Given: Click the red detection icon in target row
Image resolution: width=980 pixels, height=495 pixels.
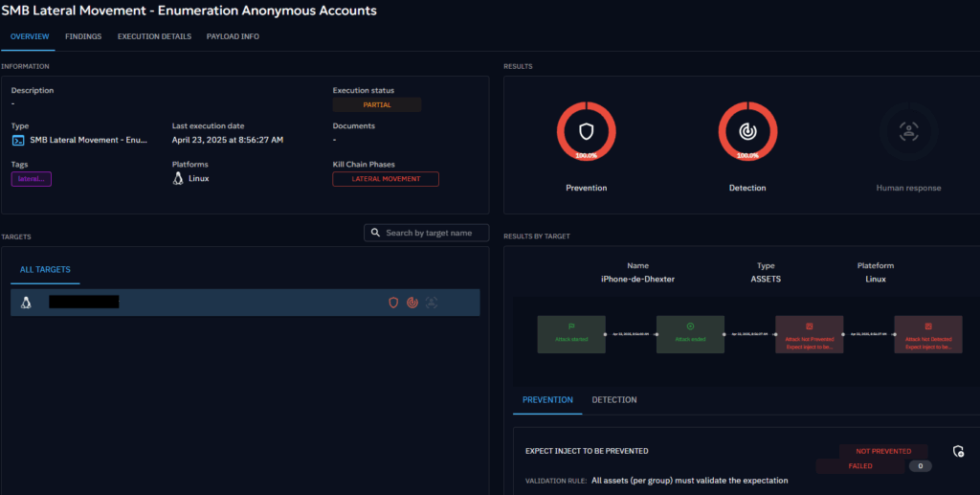Looking at the screenshot, I should click(412, 303).
